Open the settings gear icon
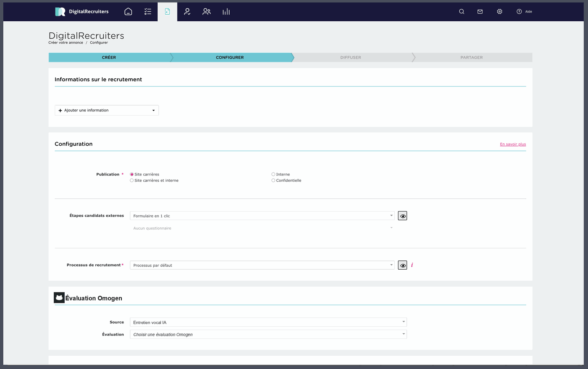The height and width of the screenshot is (369, 588). coord(499,12)
